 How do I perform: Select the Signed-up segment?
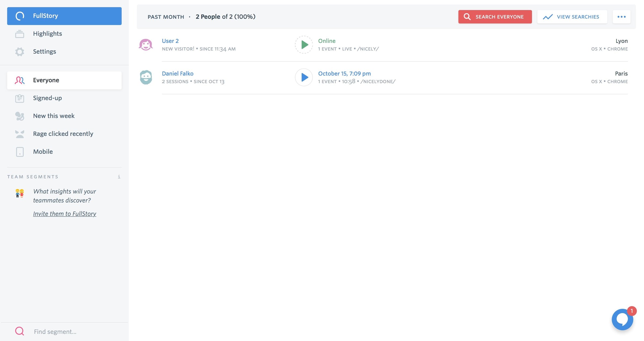click(64, 98)
